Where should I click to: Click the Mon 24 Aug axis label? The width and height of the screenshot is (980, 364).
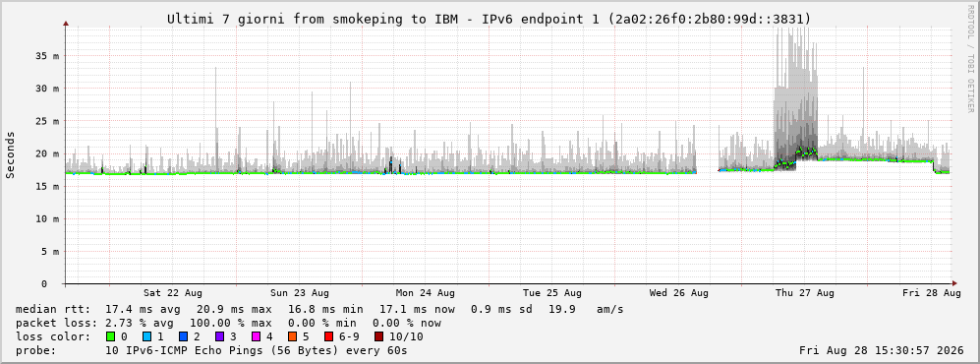pyautogui.click(x=425, y=293)
